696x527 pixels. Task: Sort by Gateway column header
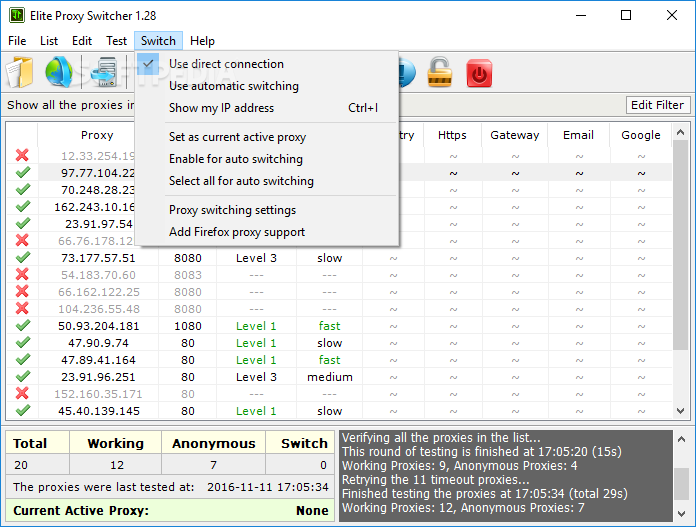514,135
